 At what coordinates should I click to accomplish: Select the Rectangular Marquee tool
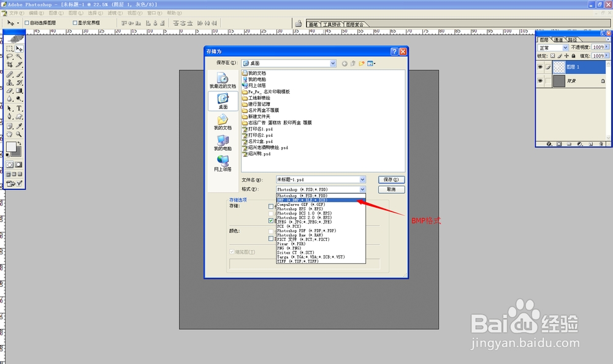pos(10,49)
